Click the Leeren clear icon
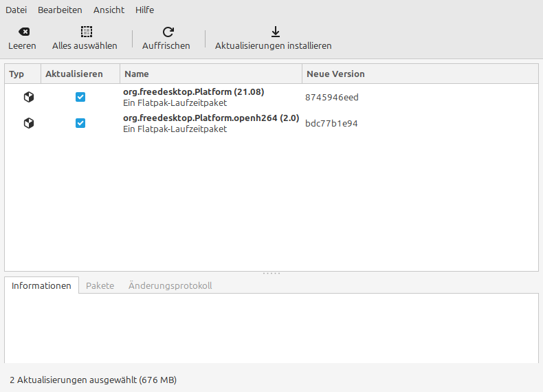 24,32
